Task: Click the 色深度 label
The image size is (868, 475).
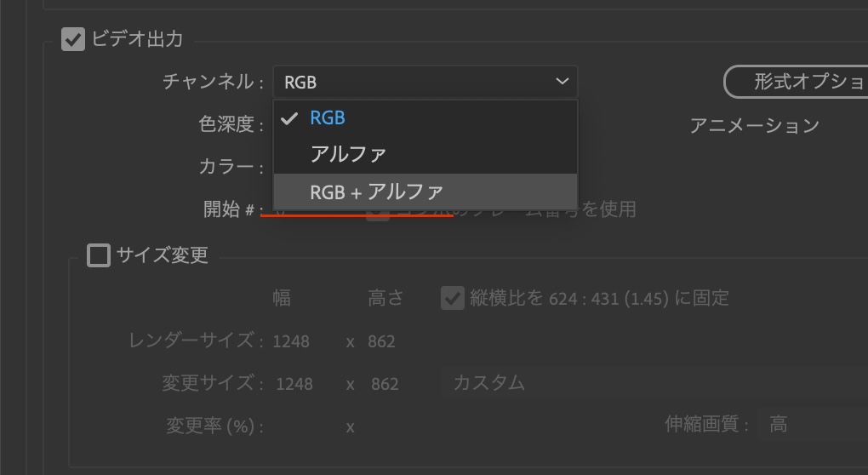Action: tap(226, 125)
